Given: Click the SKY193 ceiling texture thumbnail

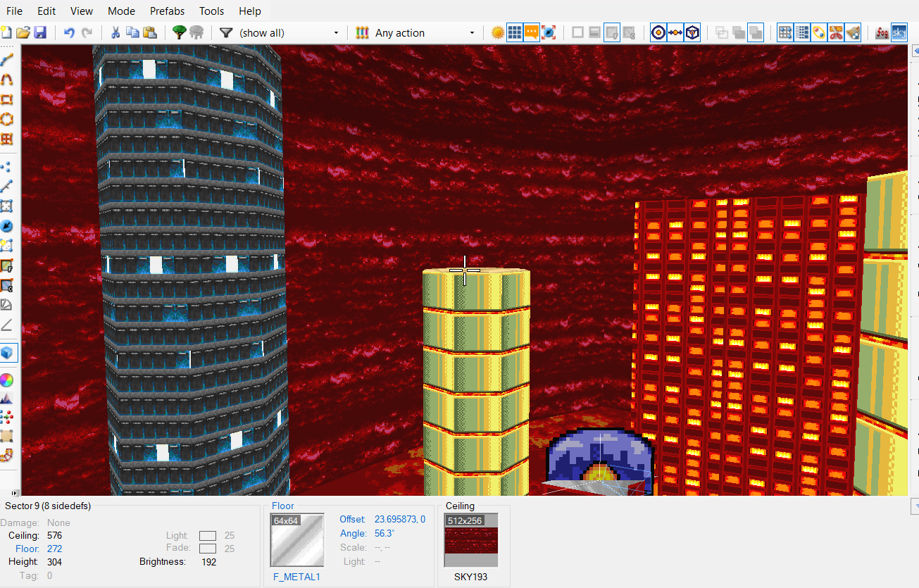Looking at the screenshot, I should [471, 541].
